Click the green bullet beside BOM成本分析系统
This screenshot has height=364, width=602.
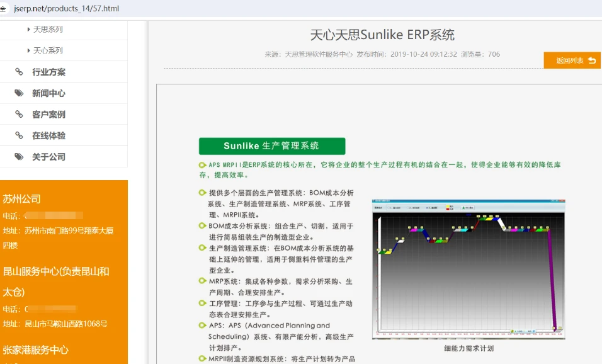[202, 226]
